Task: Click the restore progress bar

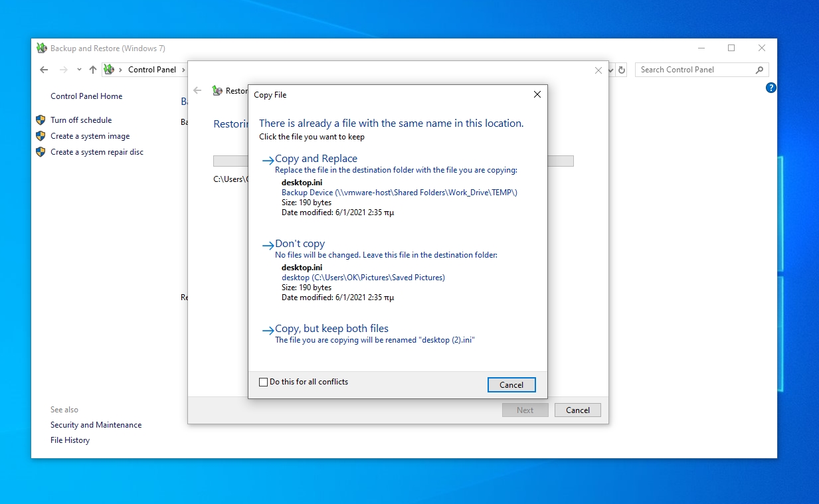Action: (x=393, y=161)
